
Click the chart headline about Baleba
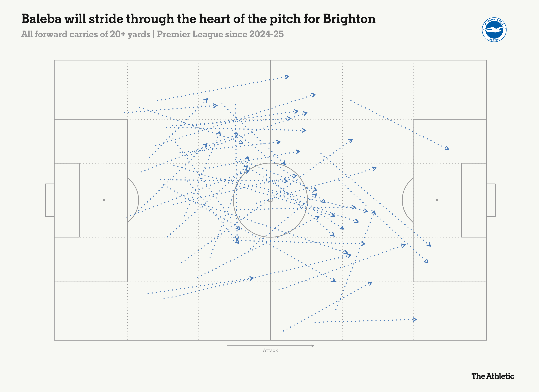[x=198, y=19]
